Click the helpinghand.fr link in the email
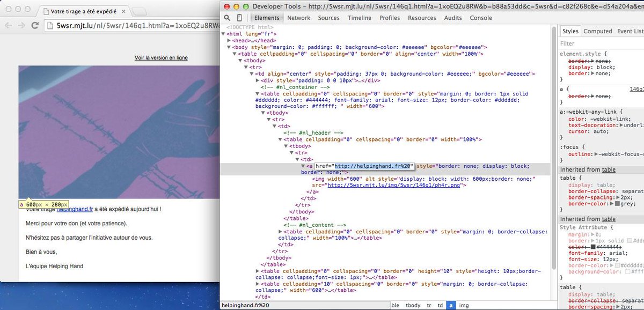 click(75, 210)
